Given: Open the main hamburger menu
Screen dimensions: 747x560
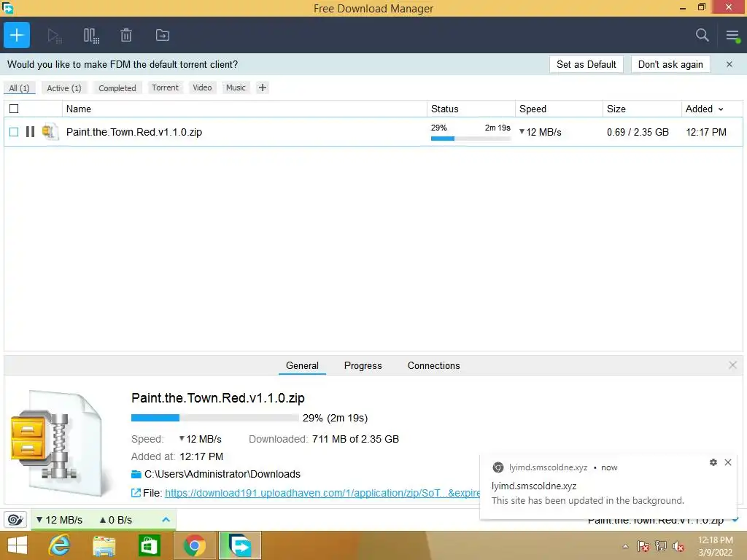Looking at the screenshot, I should [732, 35].
